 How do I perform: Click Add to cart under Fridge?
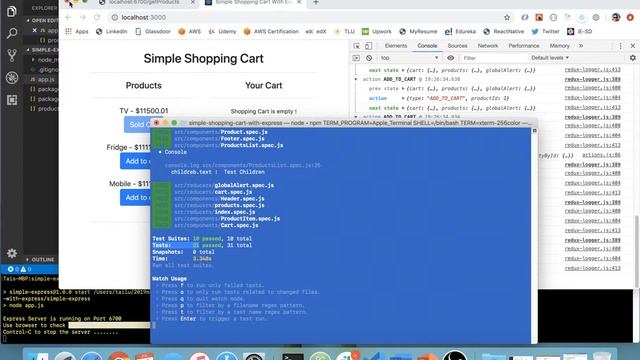pos(136,161)
